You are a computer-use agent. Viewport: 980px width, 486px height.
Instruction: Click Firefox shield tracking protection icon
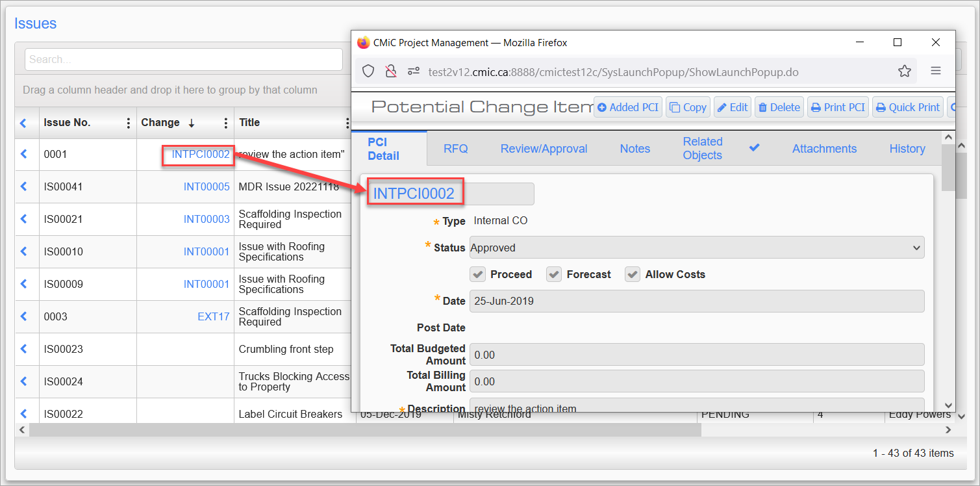(x=368, y=71)
